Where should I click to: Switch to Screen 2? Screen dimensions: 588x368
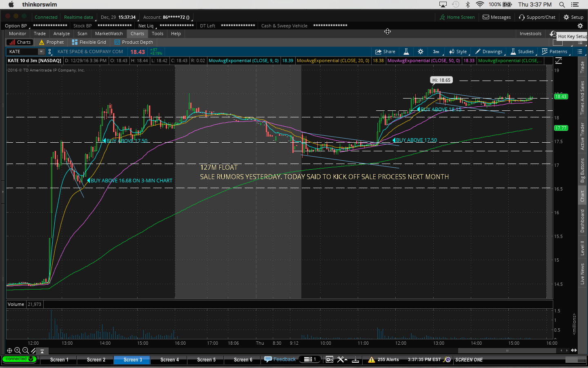pos(96,360)
